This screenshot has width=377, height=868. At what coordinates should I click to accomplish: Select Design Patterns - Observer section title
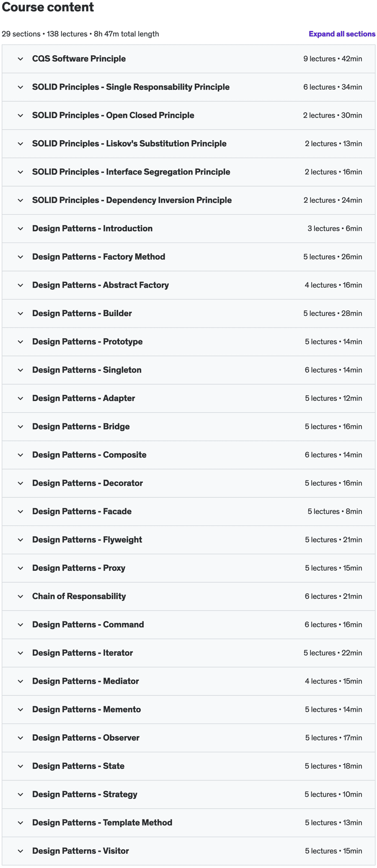[86, 738]
